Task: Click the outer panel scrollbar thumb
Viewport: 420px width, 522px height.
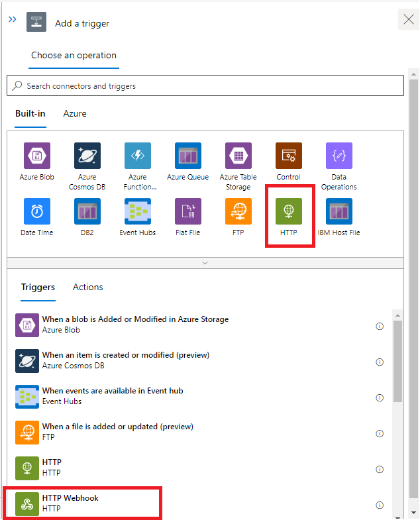Action: (413, 289)
